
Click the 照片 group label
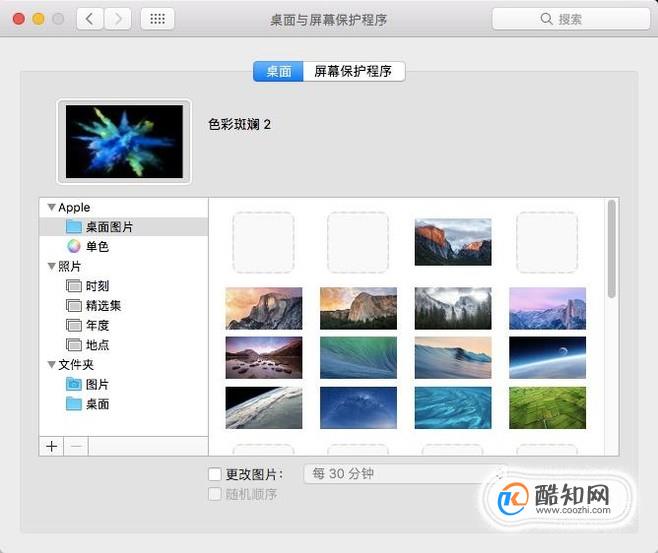pos(70,266)
